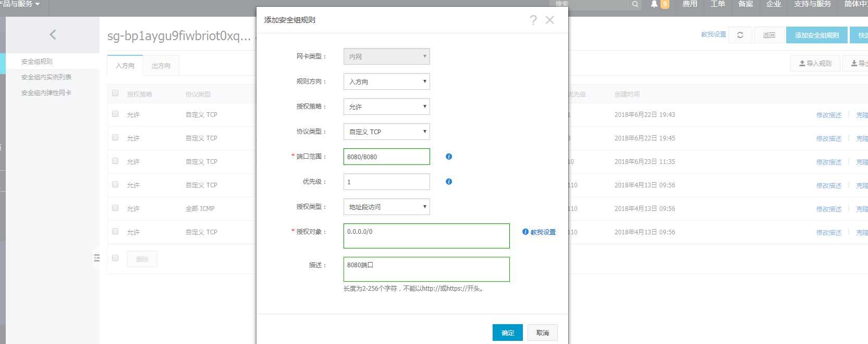Click the 简体中文 language selector
Viewport: 868px width, 344px height.
[856, 4]
